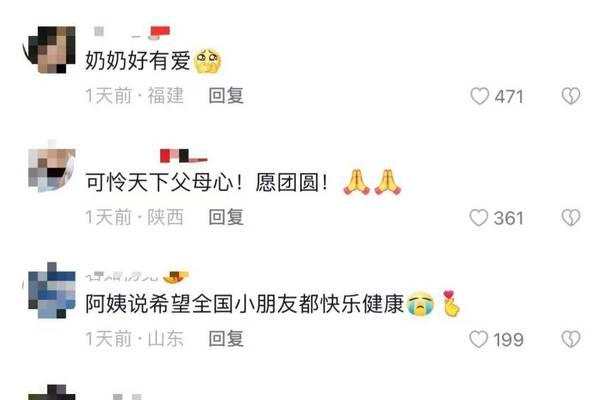Like the comment with 361 likes
The image size is (605, 400).
pos(479,218)
